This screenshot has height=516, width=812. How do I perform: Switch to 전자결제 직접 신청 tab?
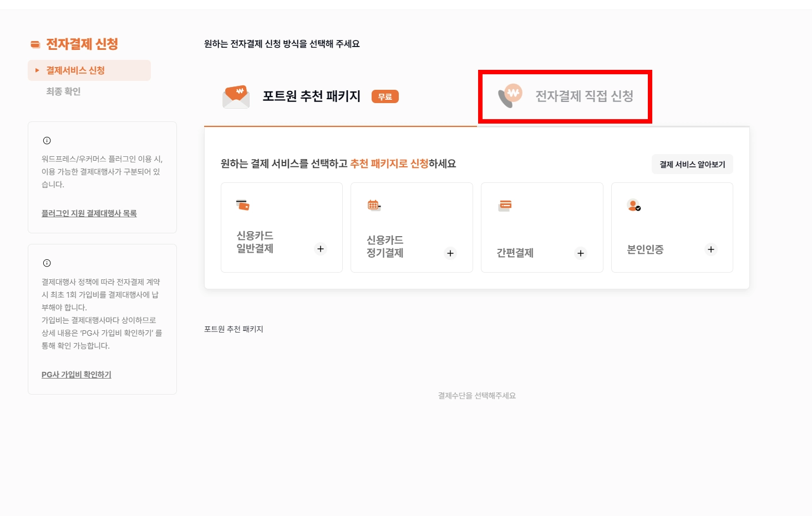click(565, 96)
